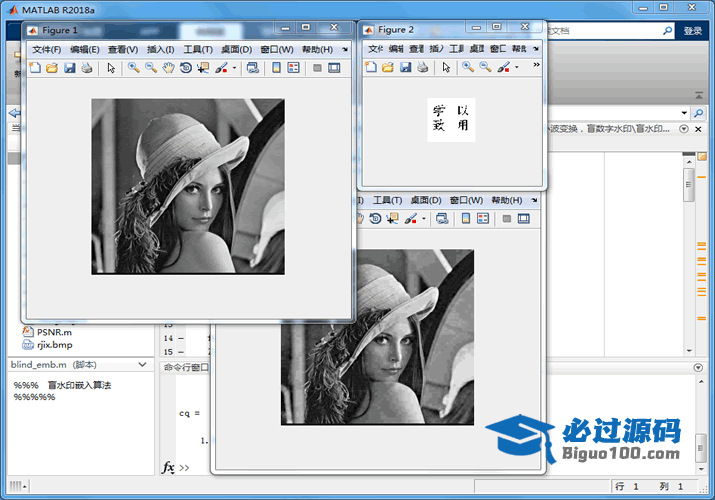This screenshot has height=500, width=715.
Task: Click Lena image in Figure 1
Action: tap(188, 186)
